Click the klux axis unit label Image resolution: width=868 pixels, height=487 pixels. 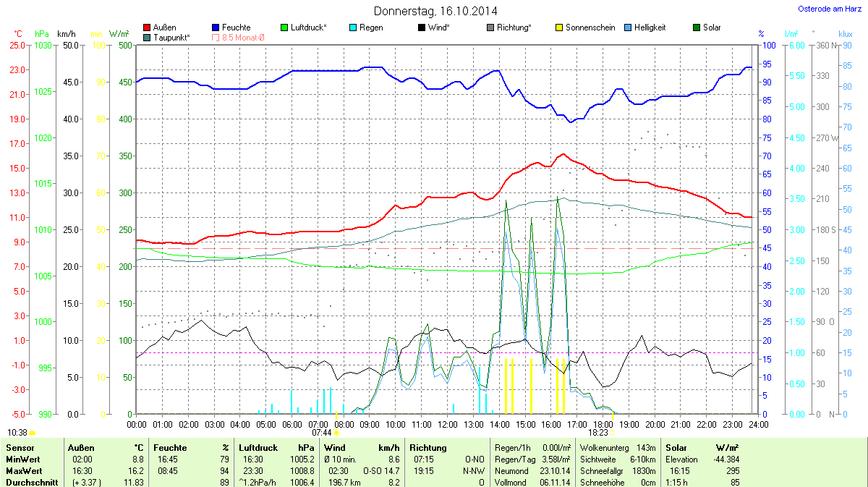(x=845, y=34)
